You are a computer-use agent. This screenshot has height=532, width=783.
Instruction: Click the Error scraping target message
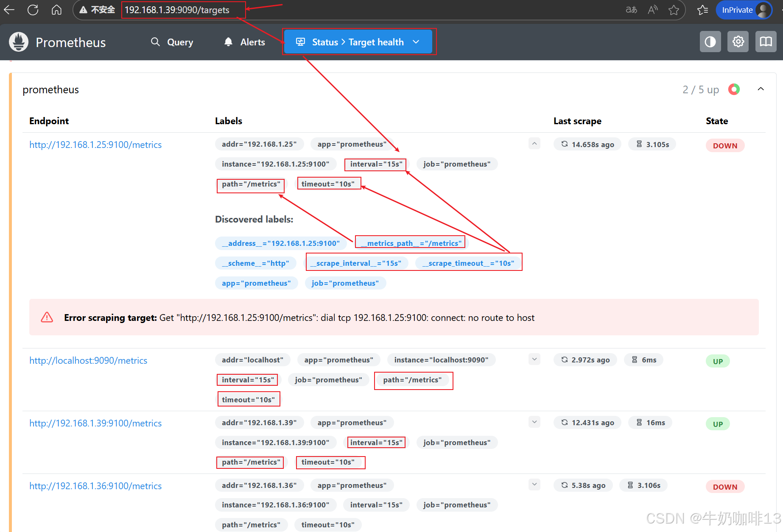(x=299, y=318)
